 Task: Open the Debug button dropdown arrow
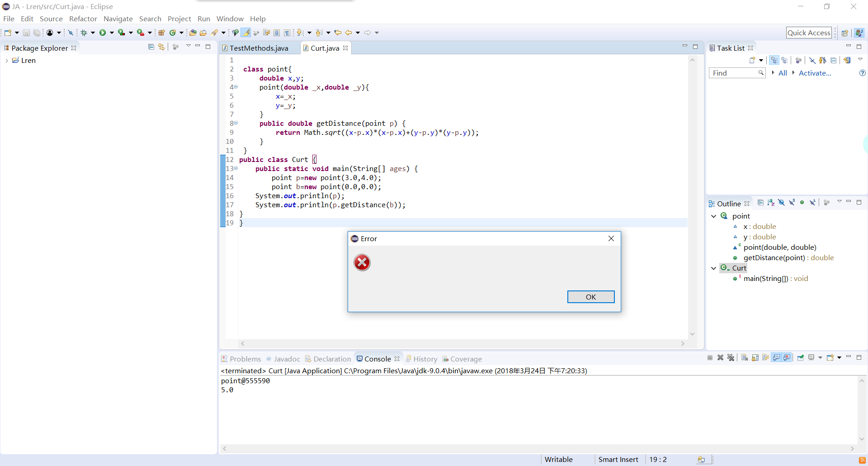point(93,33)
